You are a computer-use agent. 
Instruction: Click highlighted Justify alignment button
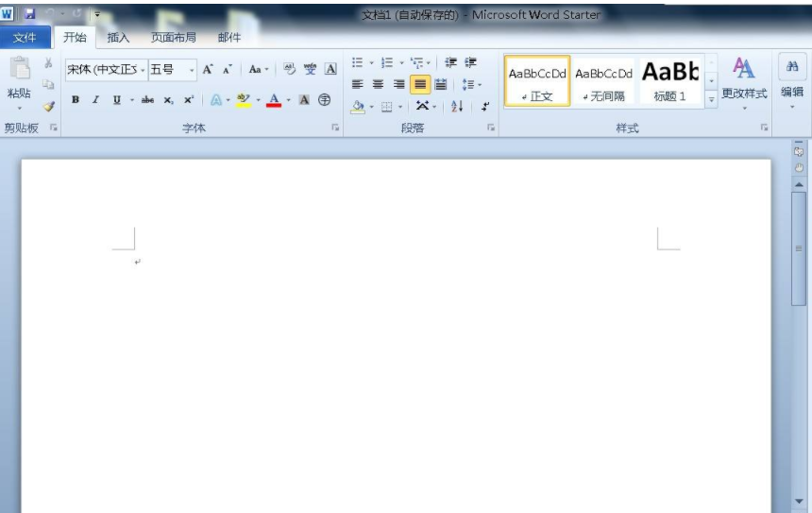pyautogui.click(x=420, y=84)
